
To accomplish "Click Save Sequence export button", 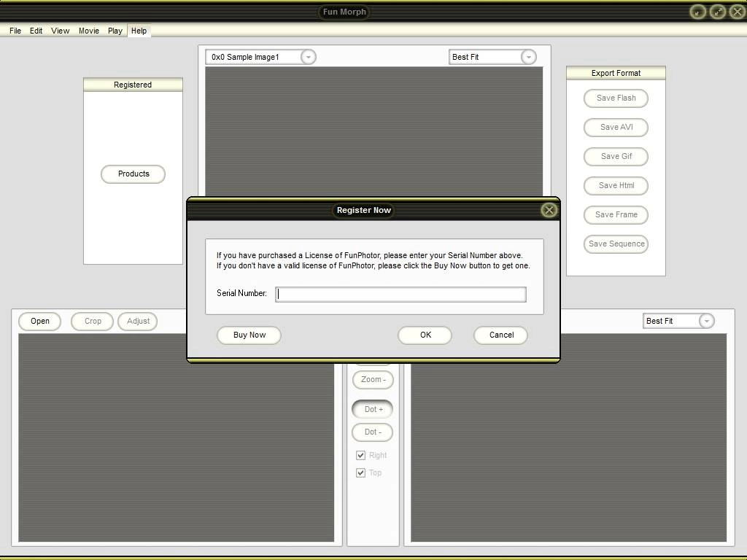I will (616, 244).
